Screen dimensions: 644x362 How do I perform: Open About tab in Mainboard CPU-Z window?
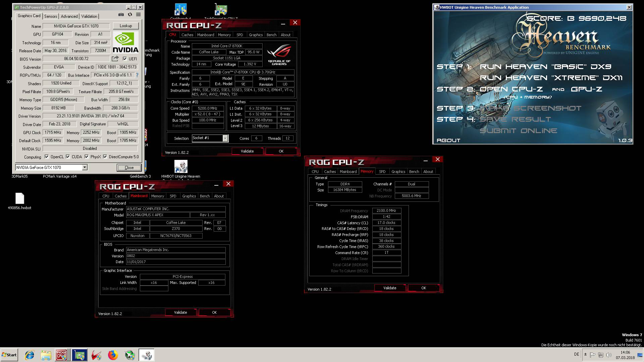(219, 196)
